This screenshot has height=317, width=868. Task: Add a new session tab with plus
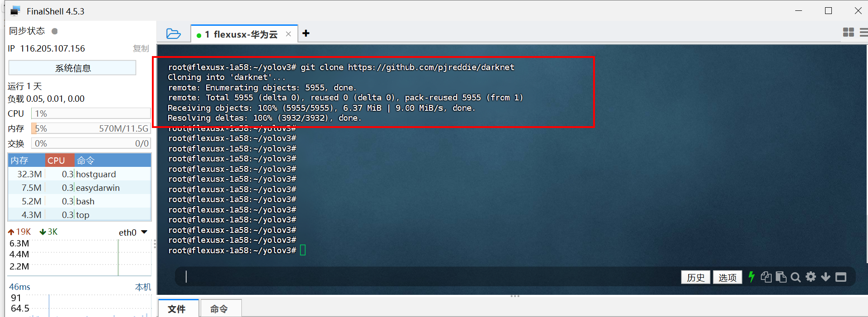coord(306,33)
